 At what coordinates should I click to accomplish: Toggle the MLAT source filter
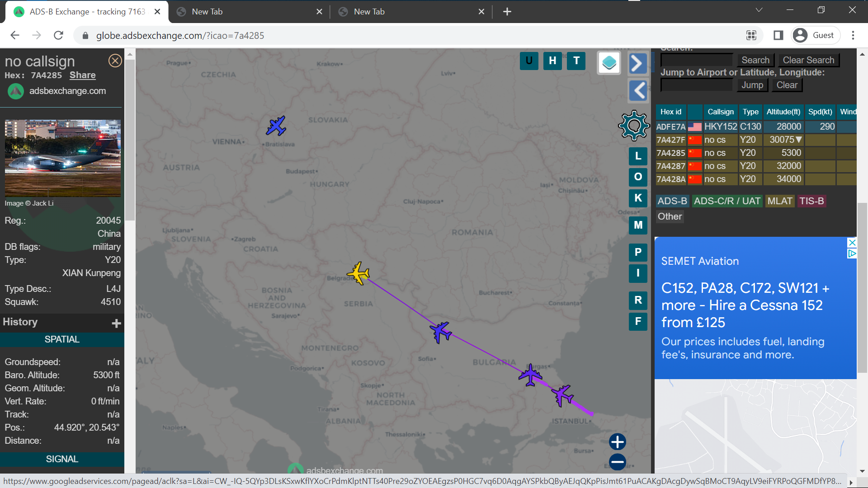[780, 201]
